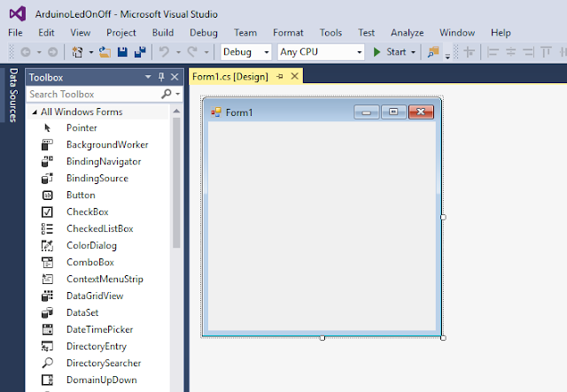The image size is (567, 392).
Task: Open the Build menu
Action: (x=163, y=33)
